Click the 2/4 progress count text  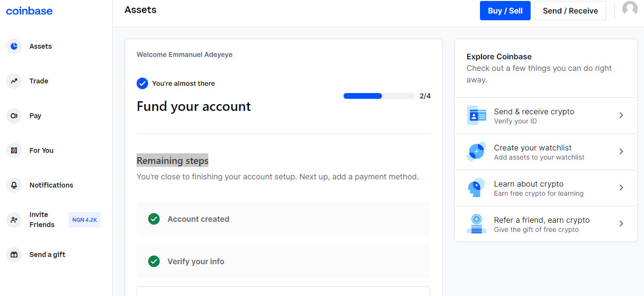(x=425, y=96)
